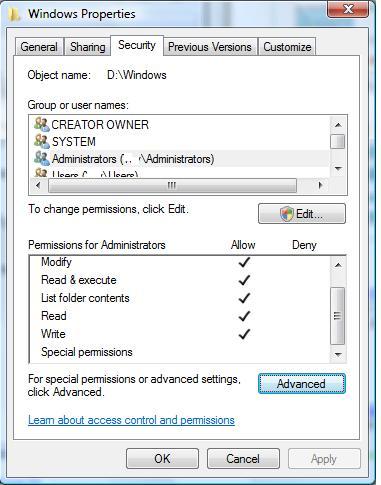The height and width of the screenshot is (485, 381).
Task: Click the Cancel button
Action: 243,459
